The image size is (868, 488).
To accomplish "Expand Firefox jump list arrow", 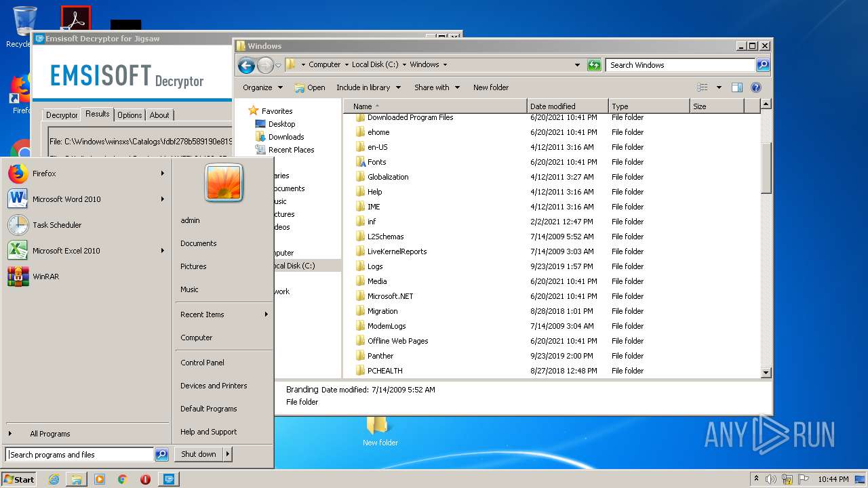I will tap(162, 174).
